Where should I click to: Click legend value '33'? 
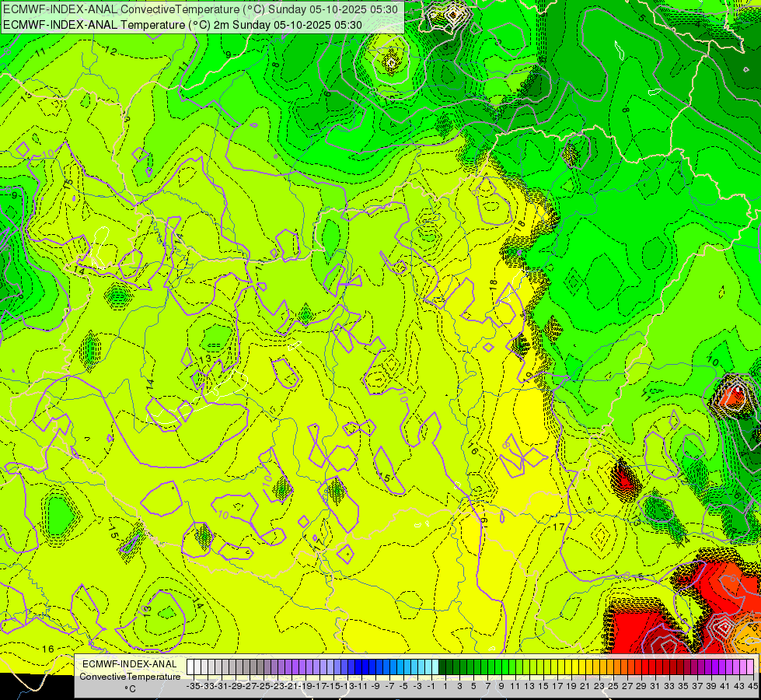click(669, 687)
